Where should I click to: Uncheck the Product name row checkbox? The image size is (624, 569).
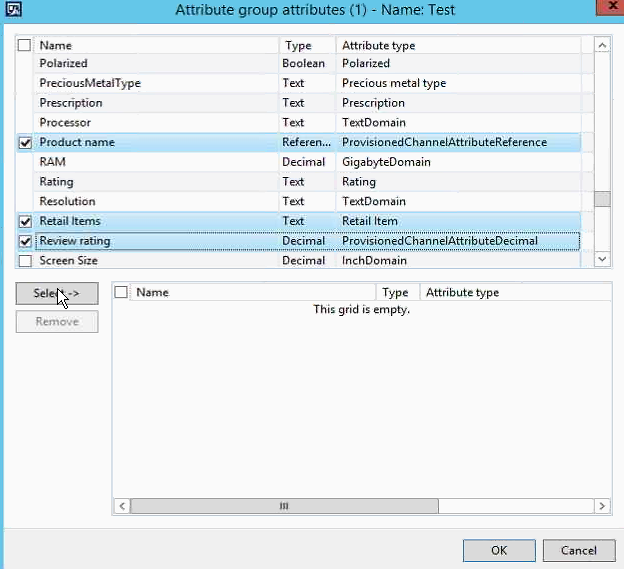pos(25,142)
